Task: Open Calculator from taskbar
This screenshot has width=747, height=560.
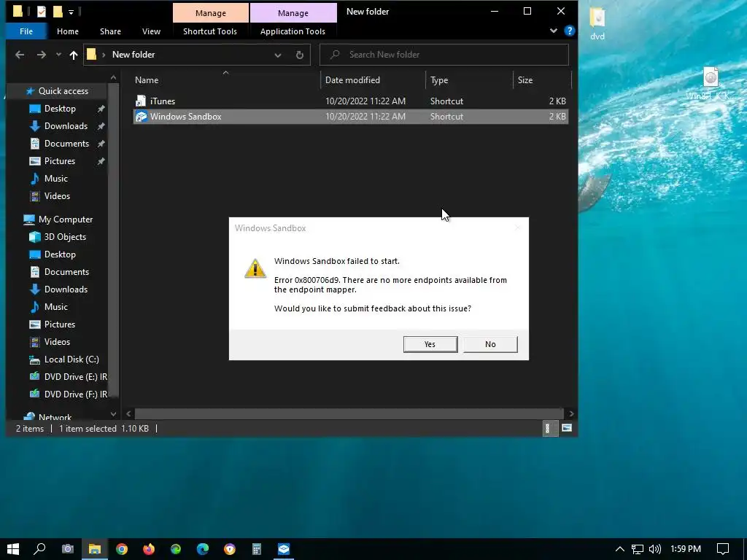Action: [256, 549]
